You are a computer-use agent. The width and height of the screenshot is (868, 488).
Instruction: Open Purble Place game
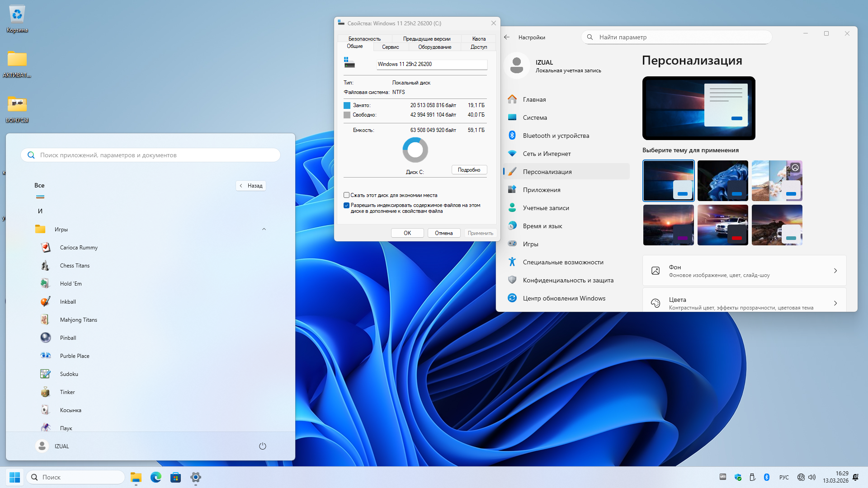pos(74,356)
